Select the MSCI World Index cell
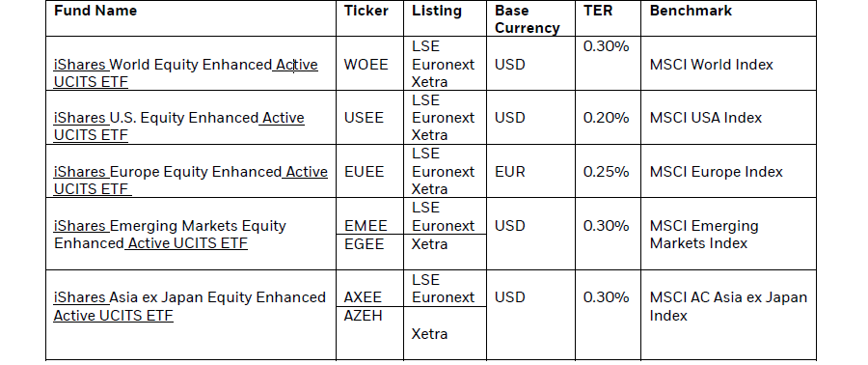The height and width of the screenshot is (365, 868). tap(712, 65)
